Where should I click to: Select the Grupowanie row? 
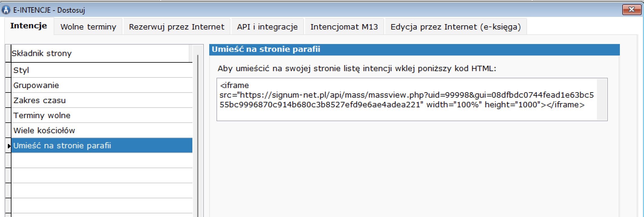point(101,85)
